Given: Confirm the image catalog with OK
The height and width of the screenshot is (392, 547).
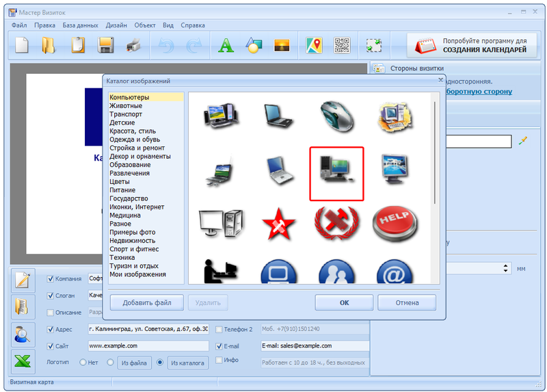Looking at the screenshot, I should click(x=344, y=302).
